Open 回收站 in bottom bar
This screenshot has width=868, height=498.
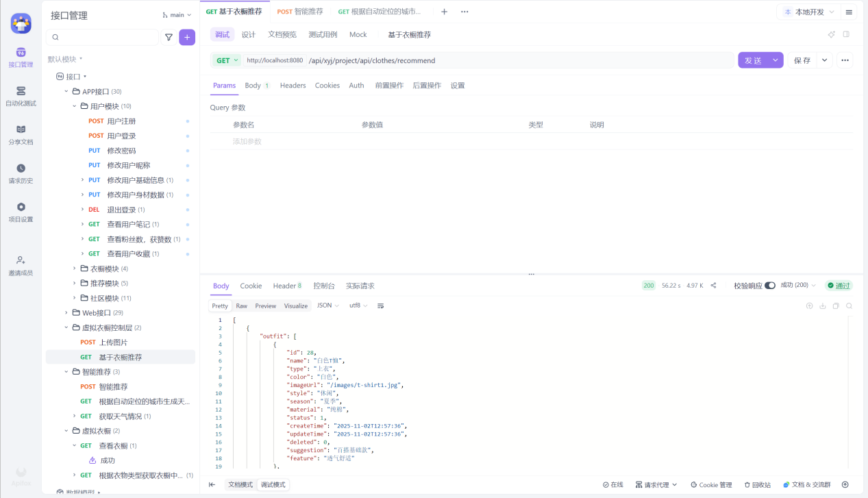coord(757,484)
